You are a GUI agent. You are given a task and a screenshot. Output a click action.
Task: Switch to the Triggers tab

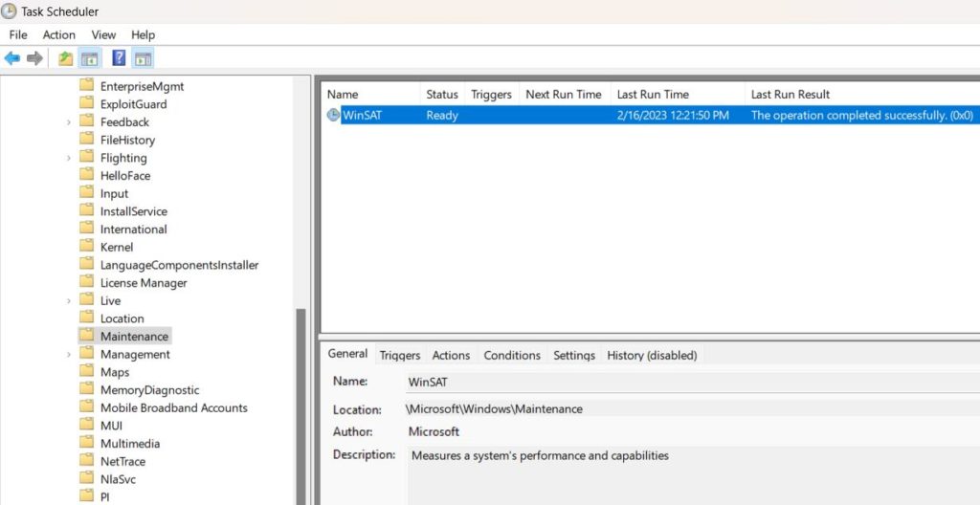pyautogui.click(x=399, y=355)
